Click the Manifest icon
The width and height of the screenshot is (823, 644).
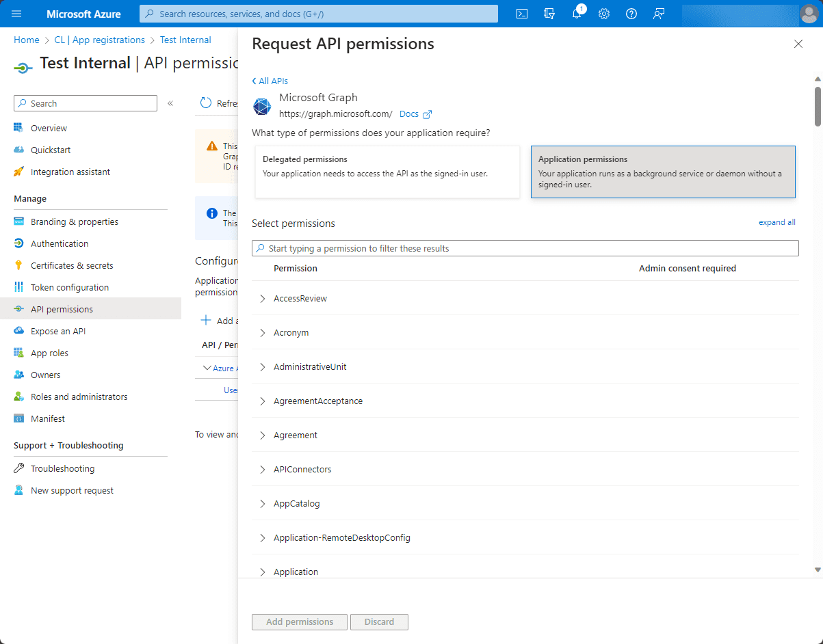click(18, 418)
